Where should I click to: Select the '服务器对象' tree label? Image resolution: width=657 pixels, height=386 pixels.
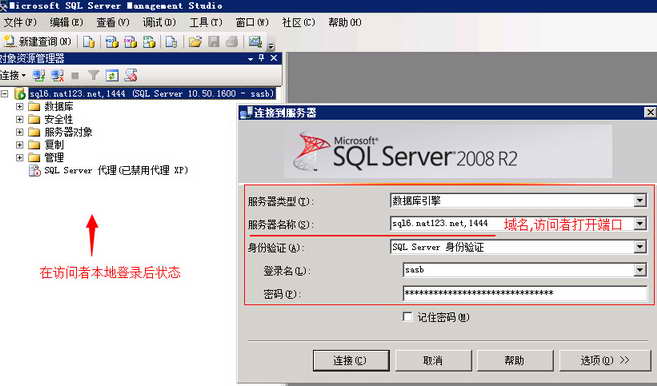pyautogui.click(x=68, y=132)
